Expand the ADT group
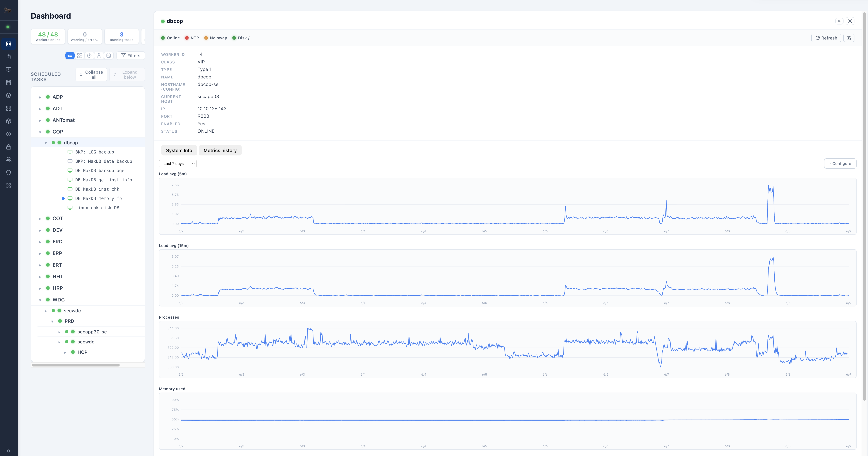The height and width of the screenshot is (456, 868). click(40, 109)
